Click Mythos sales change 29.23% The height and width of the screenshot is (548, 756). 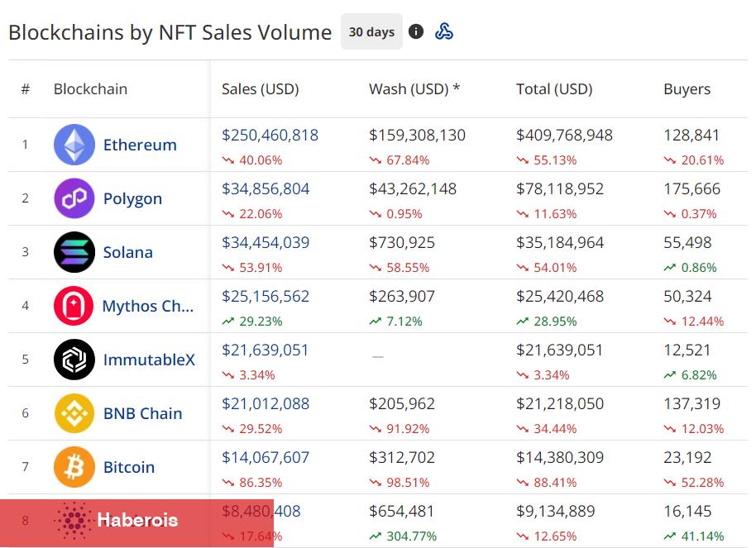261,321
